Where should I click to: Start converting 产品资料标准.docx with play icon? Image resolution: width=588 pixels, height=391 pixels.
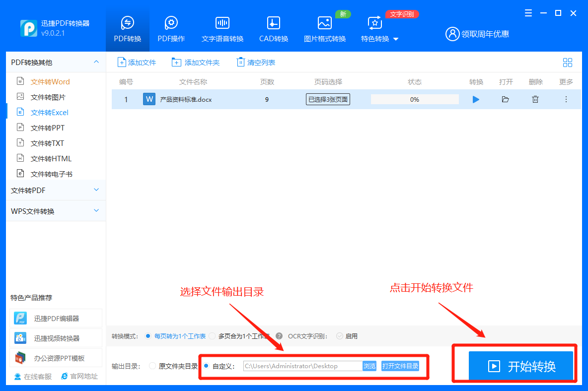pos(476,99)
